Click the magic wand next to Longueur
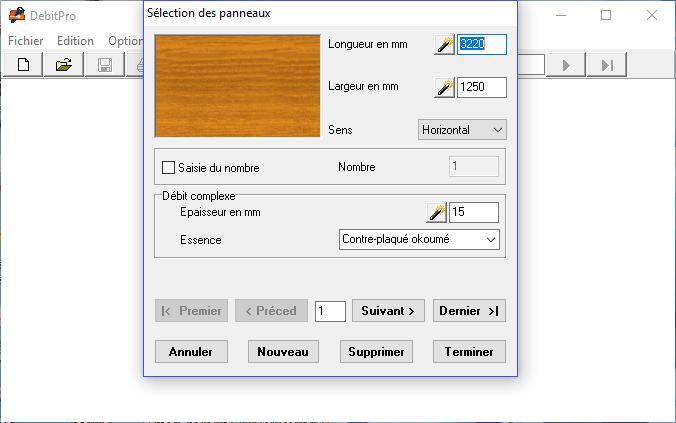Screen dimensions: 676x423 click(444, 44)
